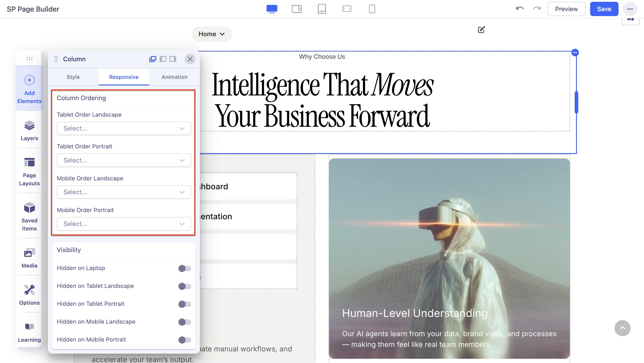Select the mobile portrait device icon

[372, 9]
